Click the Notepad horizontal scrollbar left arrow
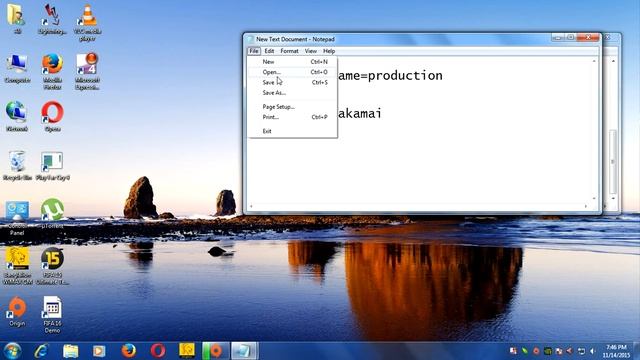The width and height of the screenshot is (640, 360). tap(251, 206)
